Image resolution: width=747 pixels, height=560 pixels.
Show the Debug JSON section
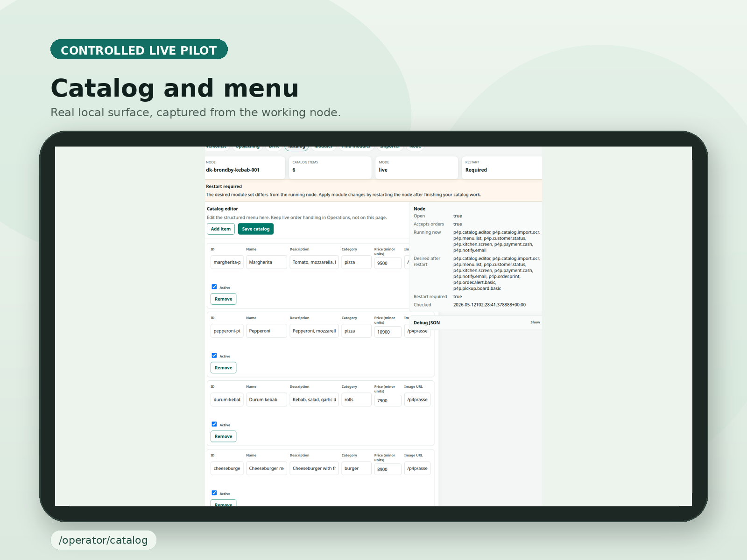tap(535, 322)
